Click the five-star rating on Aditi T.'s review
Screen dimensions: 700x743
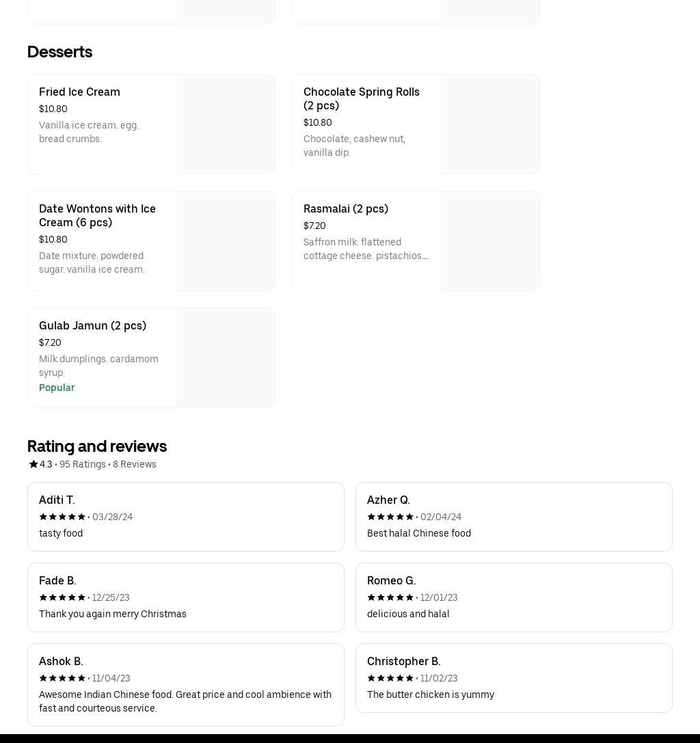click(62, 517)
